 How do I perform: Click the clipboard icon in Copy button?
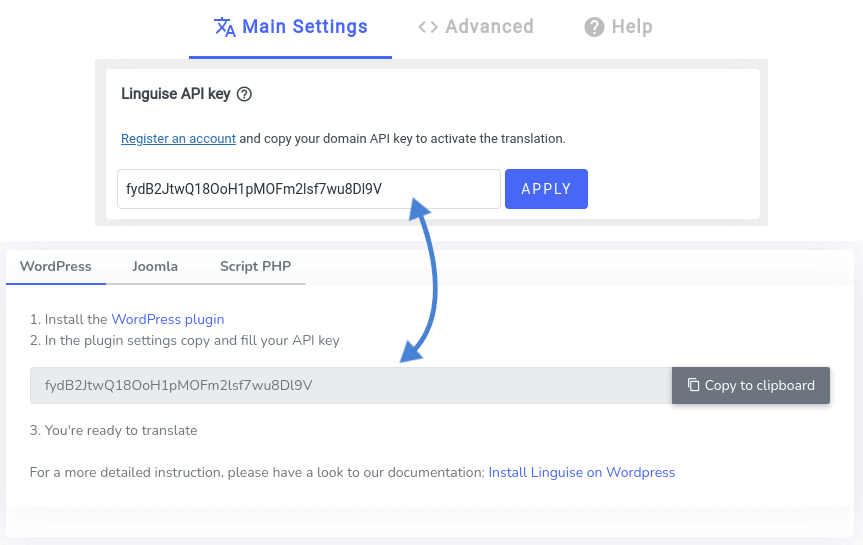(693, 385)
